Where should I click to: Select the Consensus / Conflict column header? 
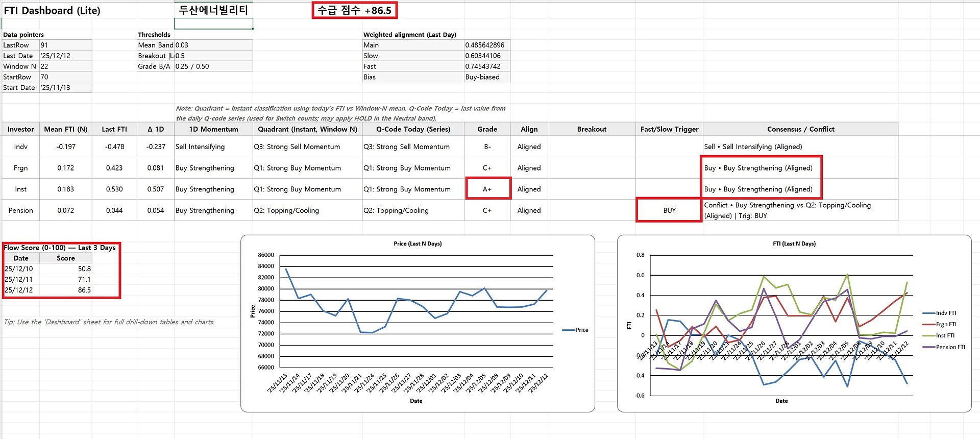[800, 129]
